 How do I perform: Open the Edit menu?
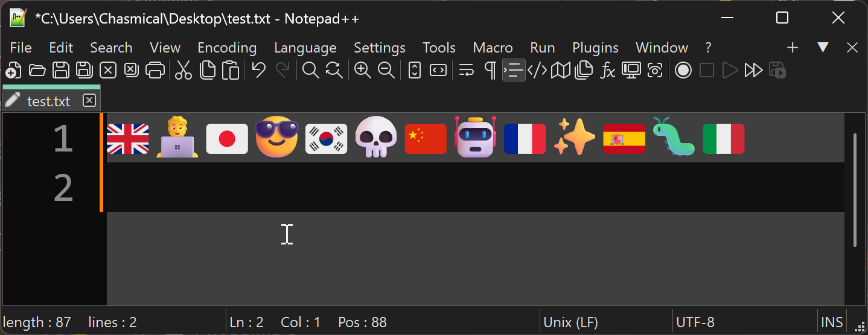[61, 48]
